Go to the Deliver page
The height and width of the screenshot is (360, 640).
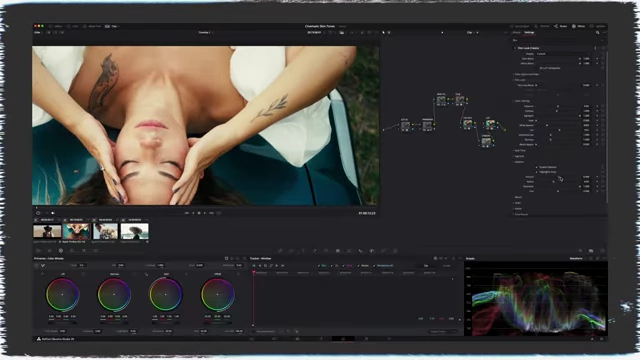(x=389, y=338)
